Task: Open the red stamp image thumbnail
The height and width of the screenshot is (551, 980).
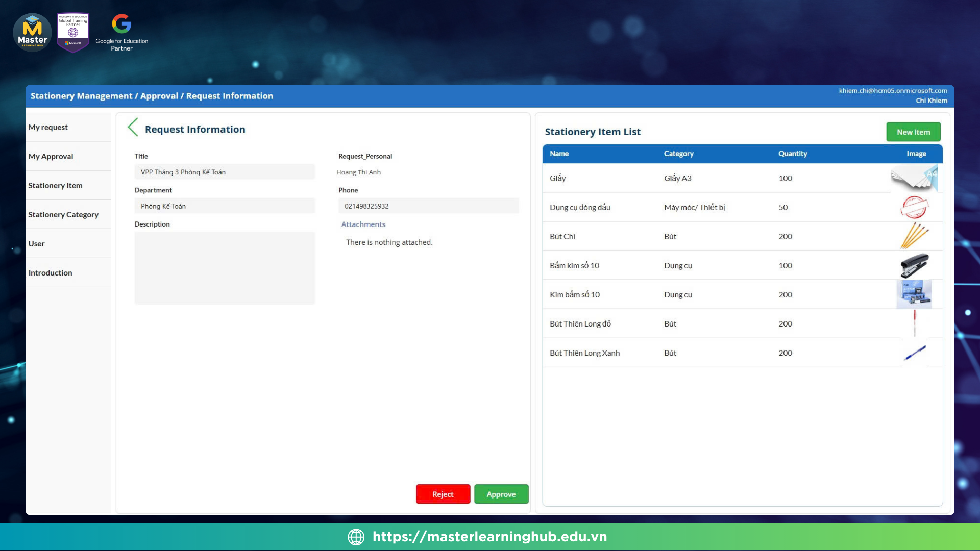Action: (x=914, y=207)
